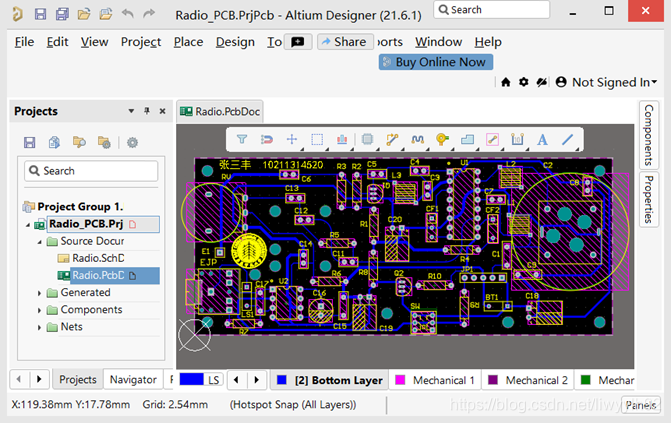Click the selection filter funnel icon

242,140
